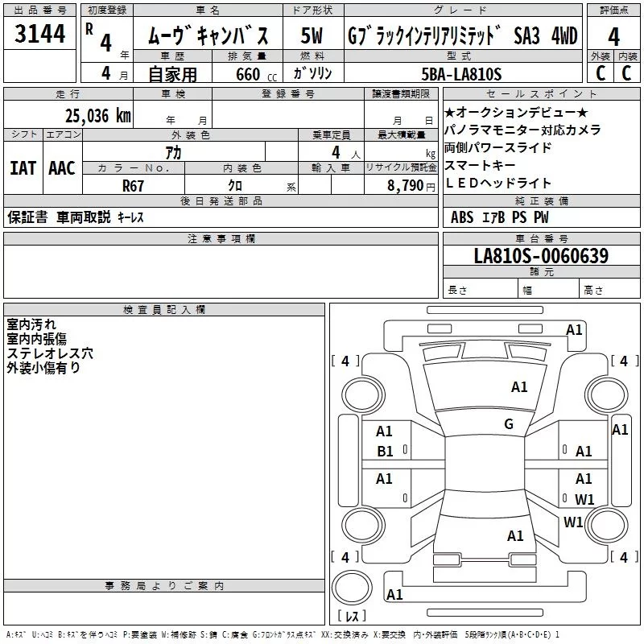Click the displacement value 660 cc

[x=256, y=74]
